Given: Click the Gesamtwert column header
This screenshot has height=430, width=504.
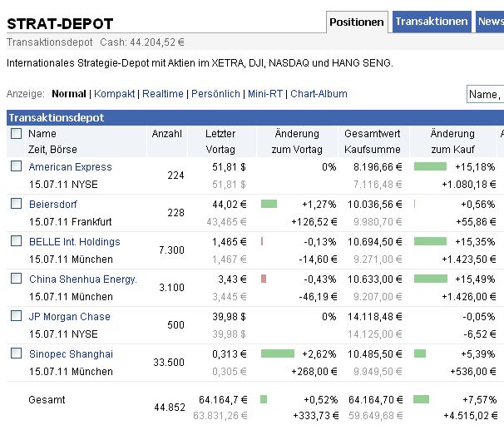Looking at the screenshot, I should tap(373, 134).
